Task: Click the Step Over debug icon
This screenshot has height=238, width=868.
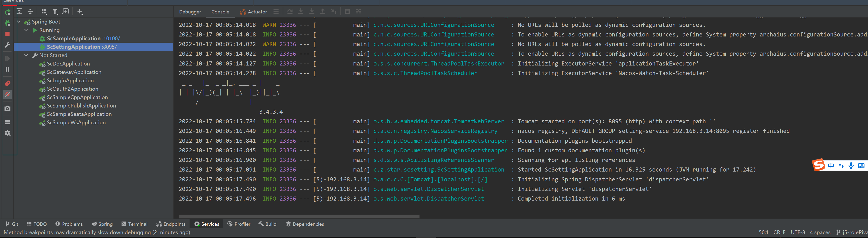Action: point(290,12)
